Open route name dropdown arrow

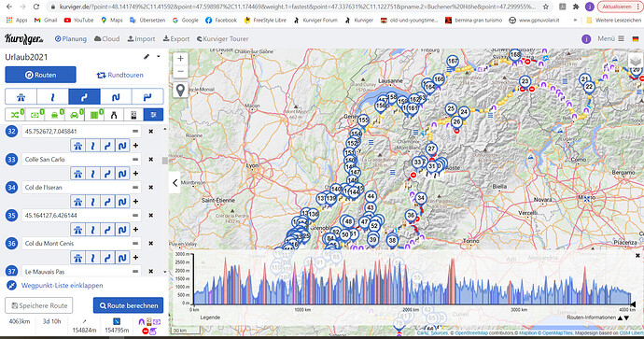pos(159,57)
